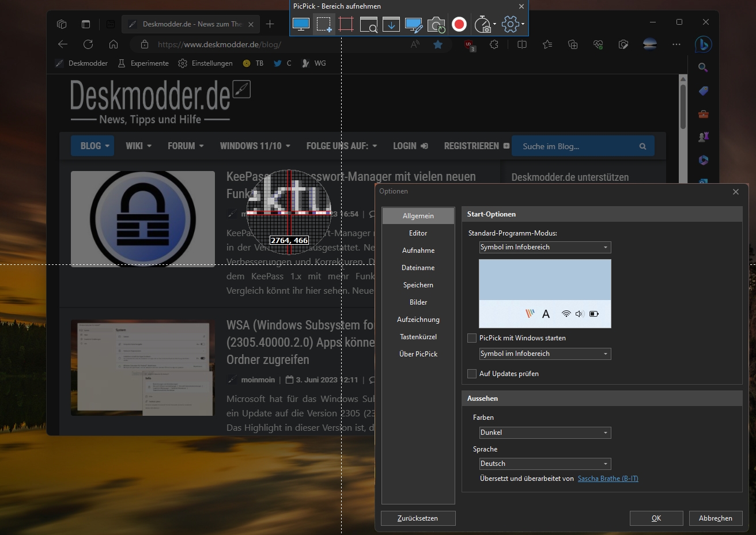Click the Edge address bar URL

tap(220, 44)
